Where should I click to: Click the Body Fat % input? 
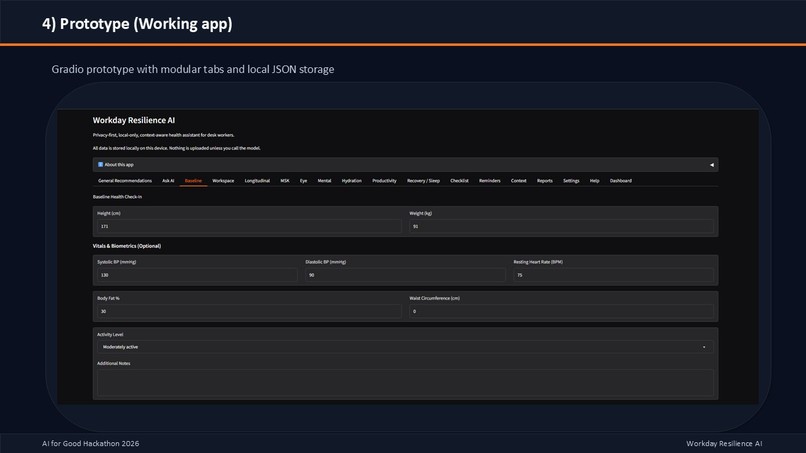click(x=249, y=311)
